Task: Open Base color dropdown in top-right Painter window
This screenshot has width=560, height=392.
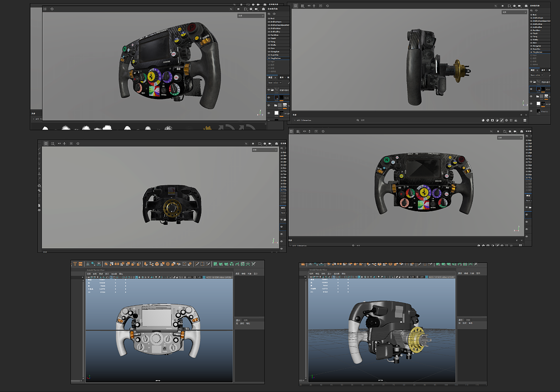Action: 537,75
